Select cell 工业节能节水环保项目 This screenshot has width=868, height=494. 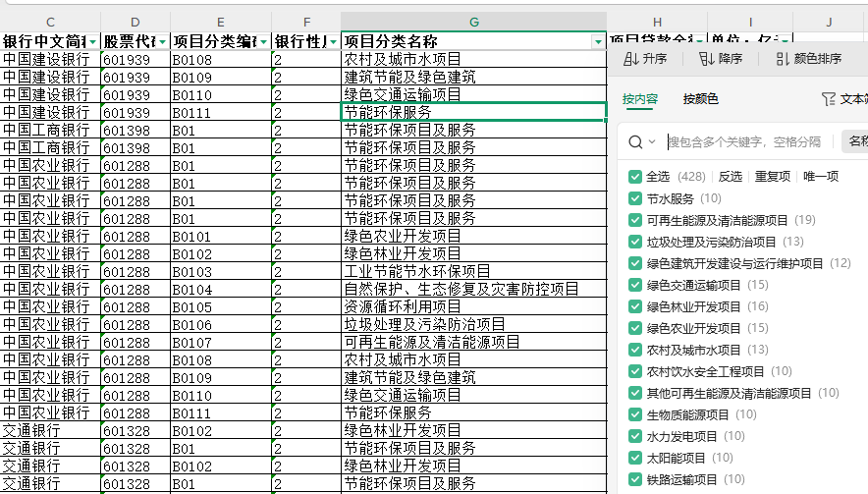tap(474, 271)
